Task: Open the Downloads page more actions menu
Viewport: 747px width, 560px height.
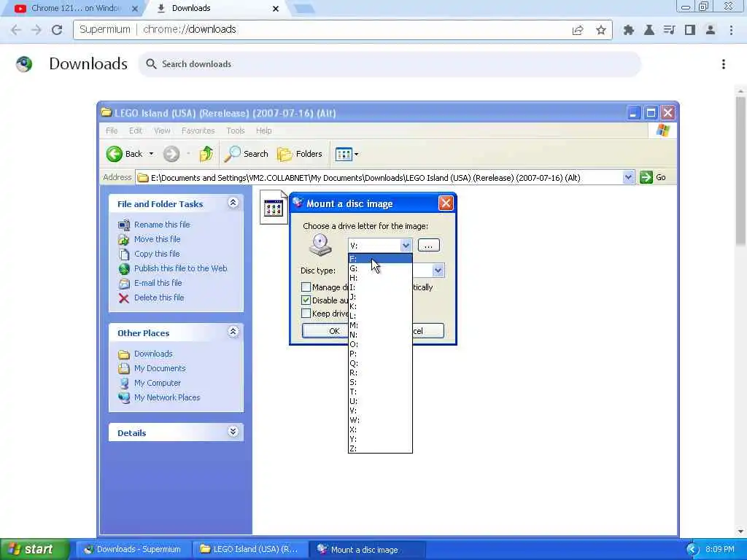Action: [x=723, y=64]
